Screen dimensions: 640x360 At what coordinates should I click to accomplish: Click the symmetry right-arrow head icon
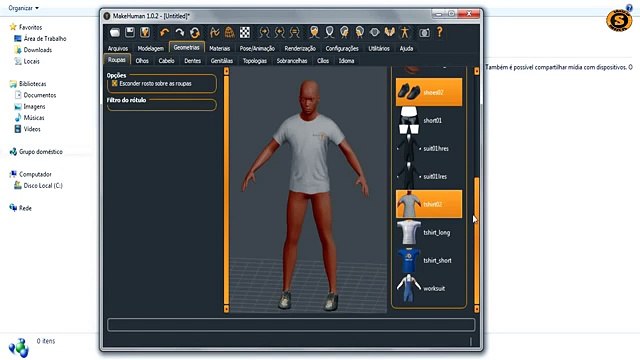point(264,32)
